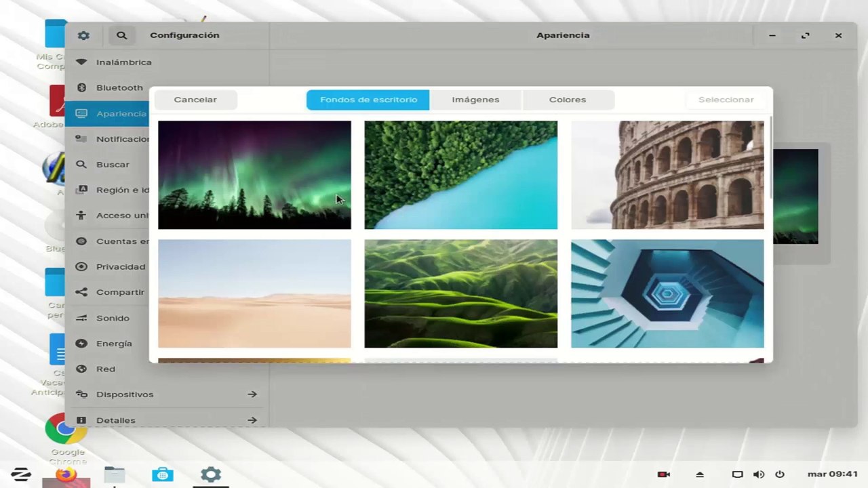Open the Software store from the taskbar
Viewport: 868px width, 488px height.
[x=163, y=474]
